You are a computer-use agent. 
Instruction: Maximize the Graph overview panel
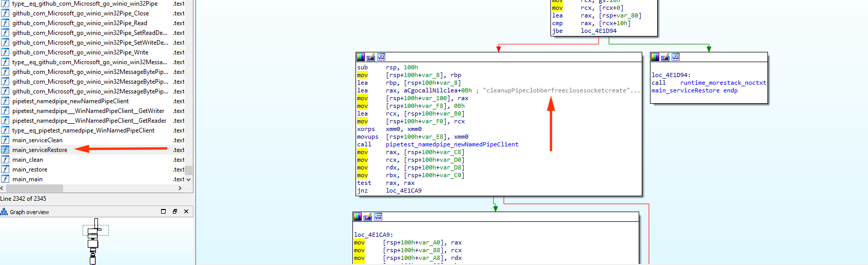click(x=164, y=212)
